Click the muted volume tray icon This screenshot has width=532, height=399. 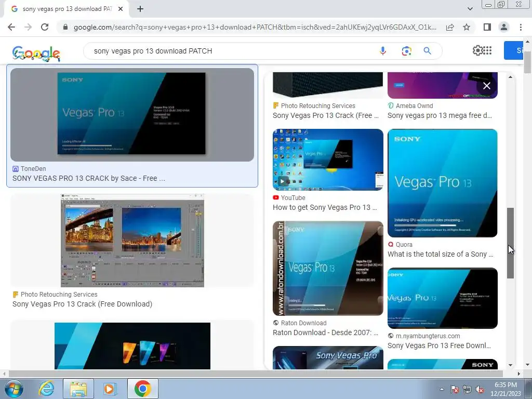[x=480, y=389]
